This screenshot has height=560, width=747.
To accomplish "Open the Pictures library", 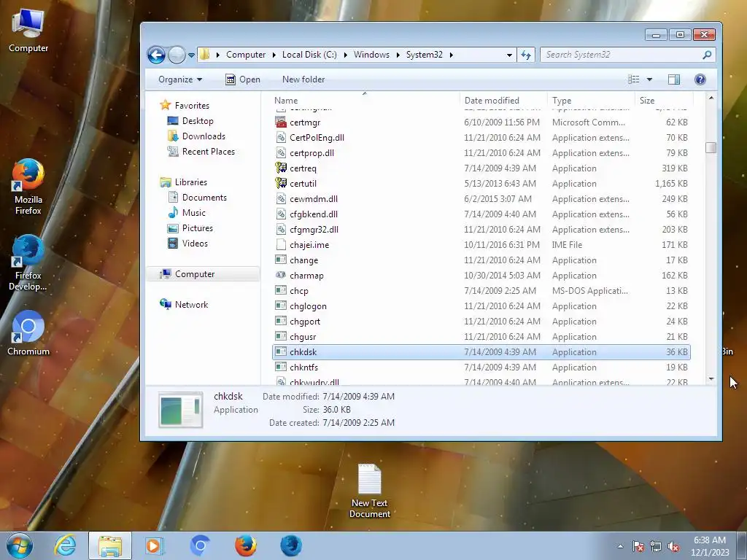I will (197, 228).
